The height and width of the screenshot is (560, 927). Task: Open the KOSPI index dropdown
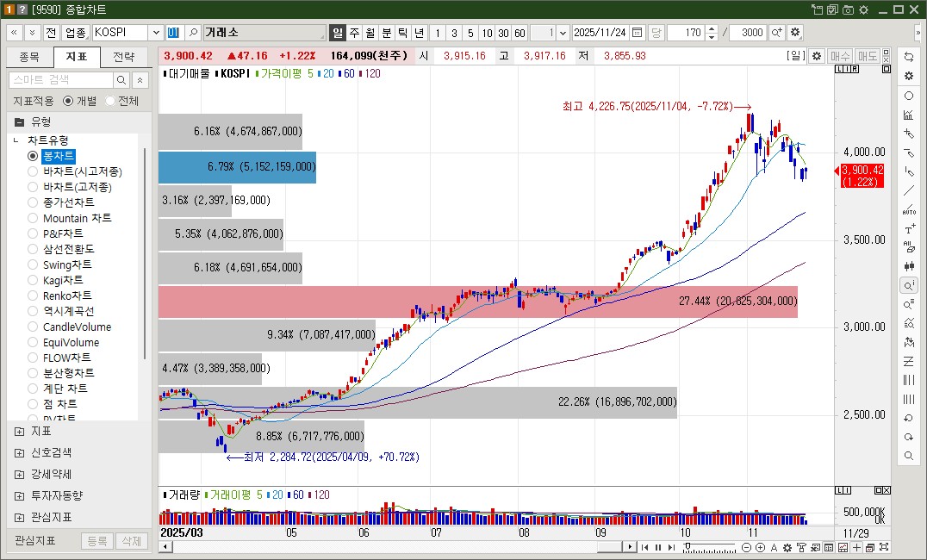(156, 33)
